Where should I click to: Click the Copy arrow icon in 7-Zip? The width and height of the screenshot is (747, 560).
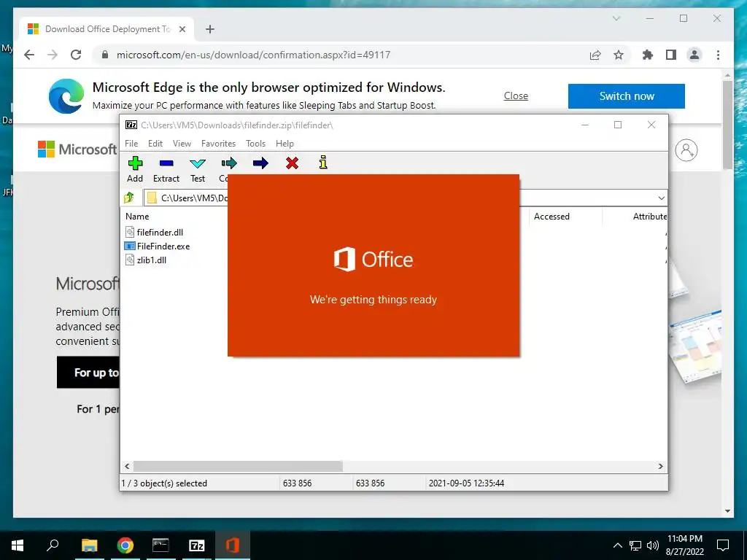tap(228, 163)
